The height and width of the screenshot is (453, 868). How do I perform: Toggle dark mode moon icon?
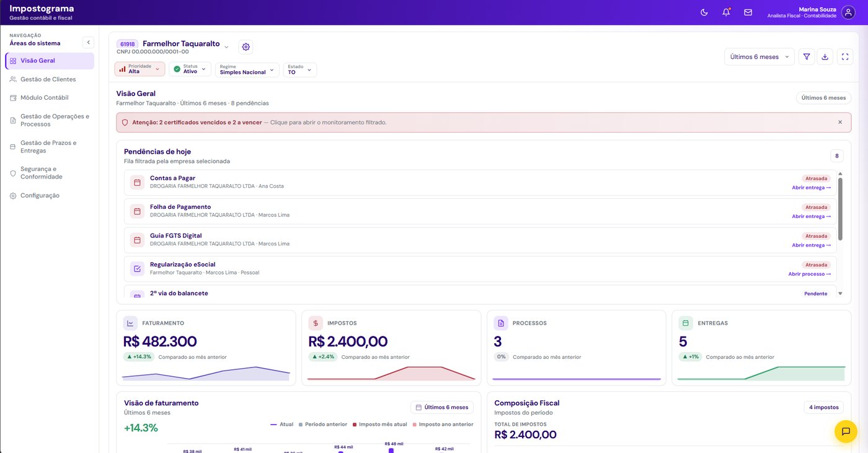(704, 12)
